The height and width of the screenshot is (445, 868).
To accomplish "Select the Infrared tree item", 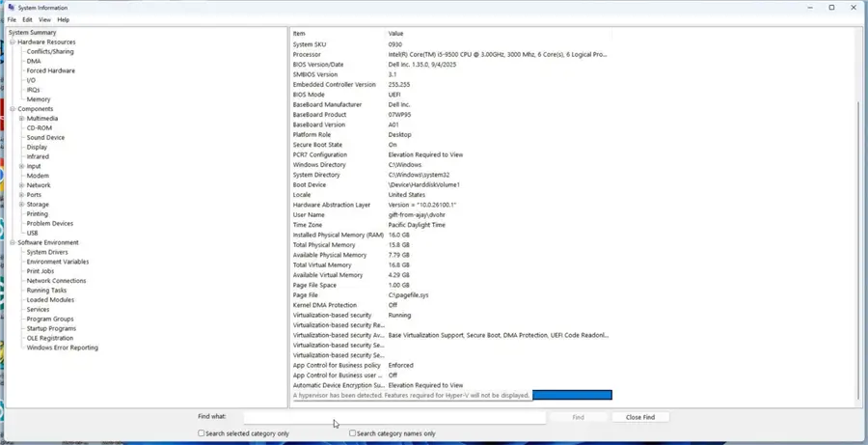I will click(38, 156).
